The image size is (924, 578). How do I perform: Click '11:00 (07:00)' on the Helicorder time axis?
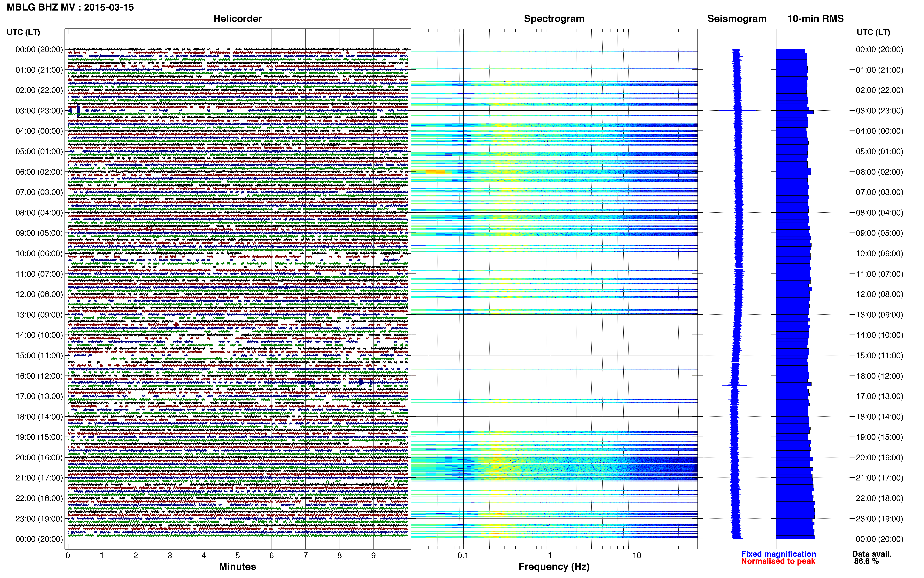[x=39, y=274]
